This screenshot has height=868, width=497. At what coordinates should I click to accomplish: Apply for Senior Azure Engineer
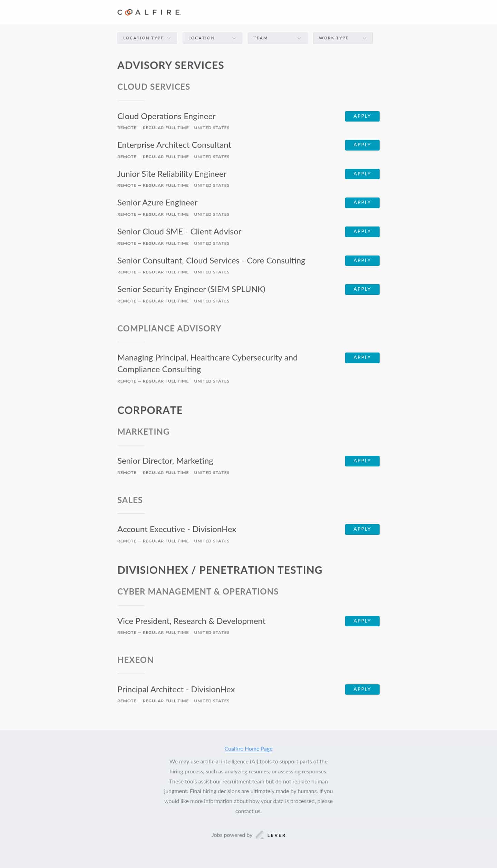362,203
